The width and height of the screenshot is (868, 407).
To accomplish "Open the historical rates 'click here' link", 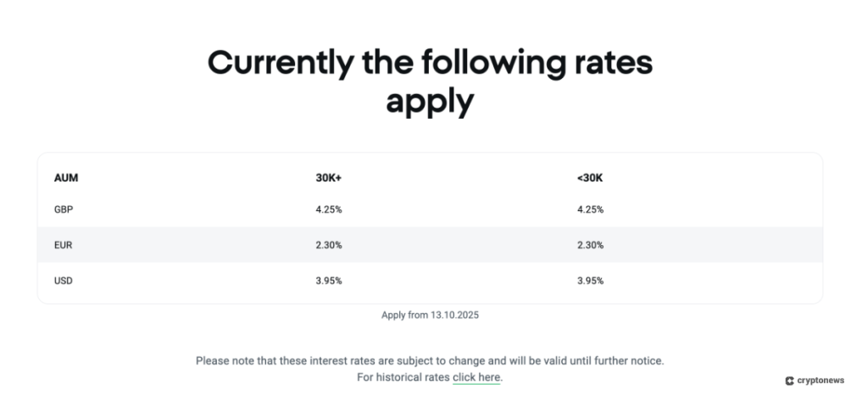I will pyautogui.click(x=476, y=377).
